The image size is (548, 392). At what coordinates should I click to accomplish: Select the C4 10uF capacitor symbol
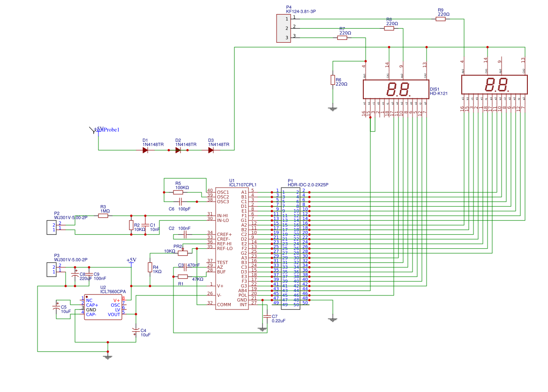(135, 331)
